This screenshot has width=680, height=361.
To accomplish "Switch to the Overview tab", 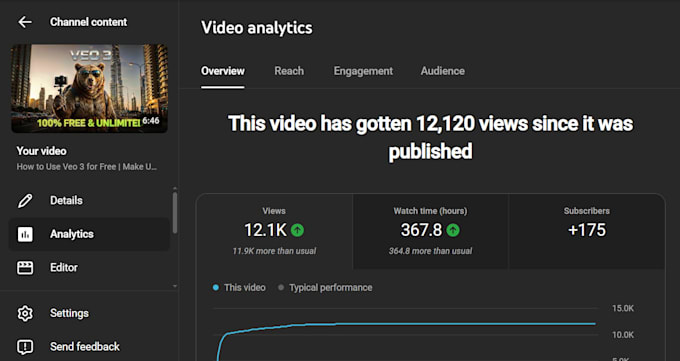I will [x=222, y=71].
